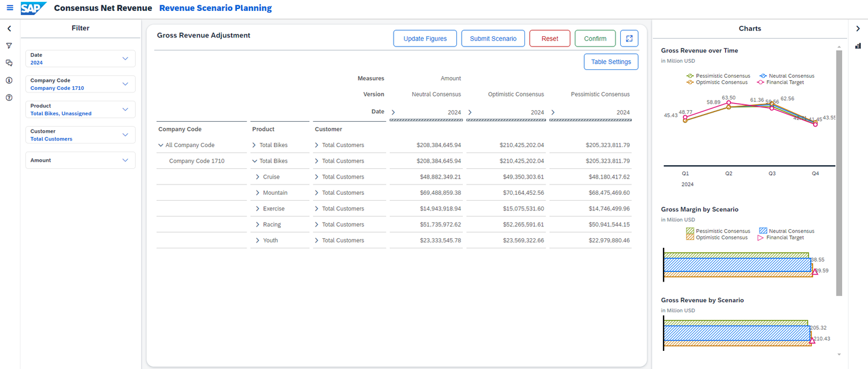868x369 pixels.
Task: Select Racing Neutral amount $51,735,972.62
Action: point(439,224)
